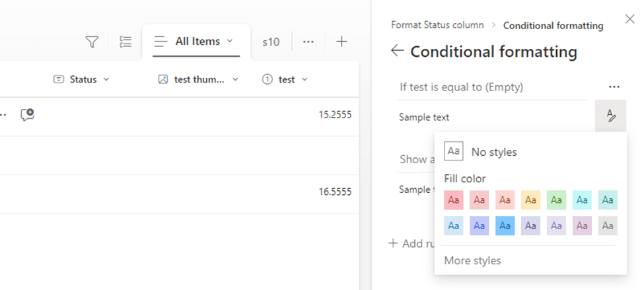Pick the bright blue fill swatch

click(505, 225)
